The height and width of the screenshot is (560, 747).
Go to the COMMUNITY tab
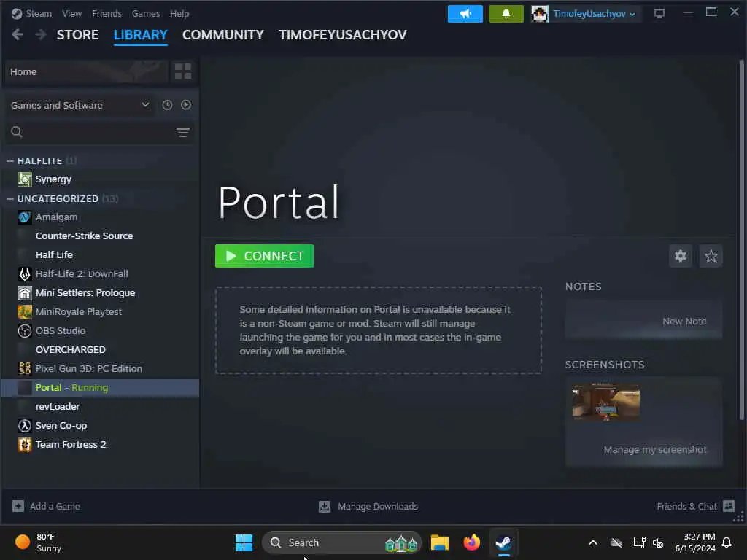click(x=223, y=35)
